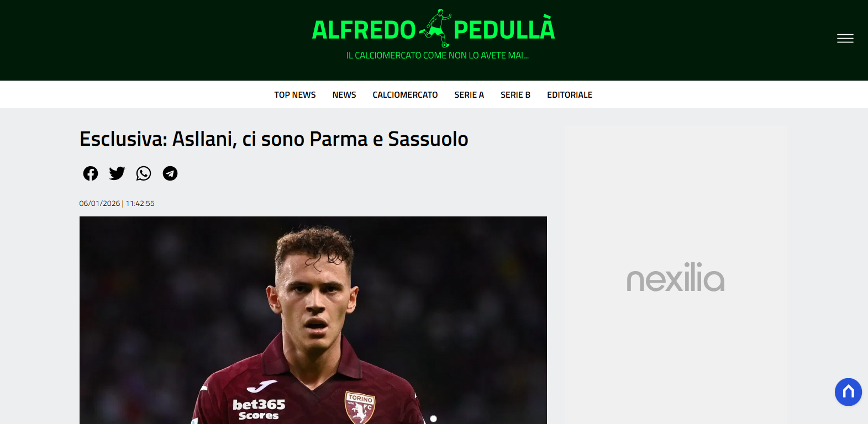The height and width of the screenshot is (424, 868).
Task: Click the ALFREDO site title text
Action: tap(364, 30)
